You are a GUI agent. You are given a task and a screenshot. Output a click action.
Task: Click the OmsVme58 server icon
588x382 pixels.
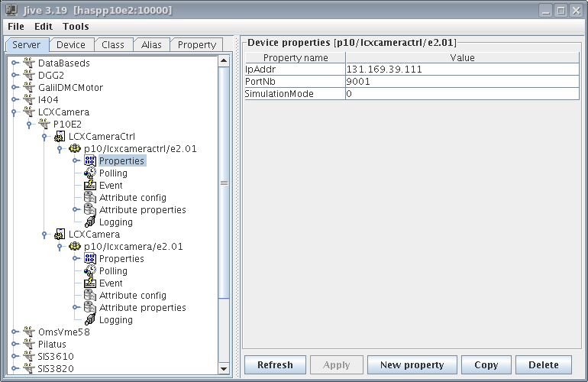click(x=29, y=332)
